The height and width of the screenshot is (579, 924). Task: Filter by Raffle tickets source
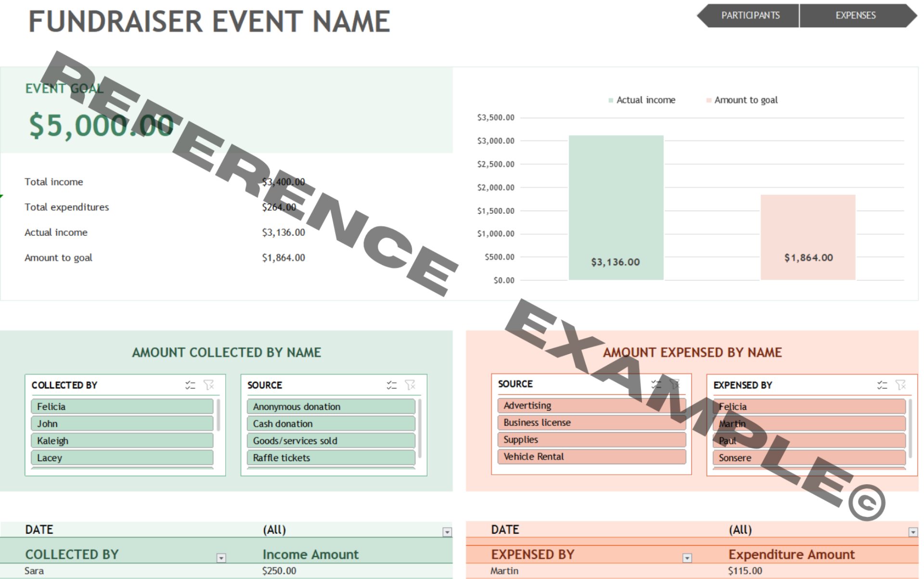(331, 458)
